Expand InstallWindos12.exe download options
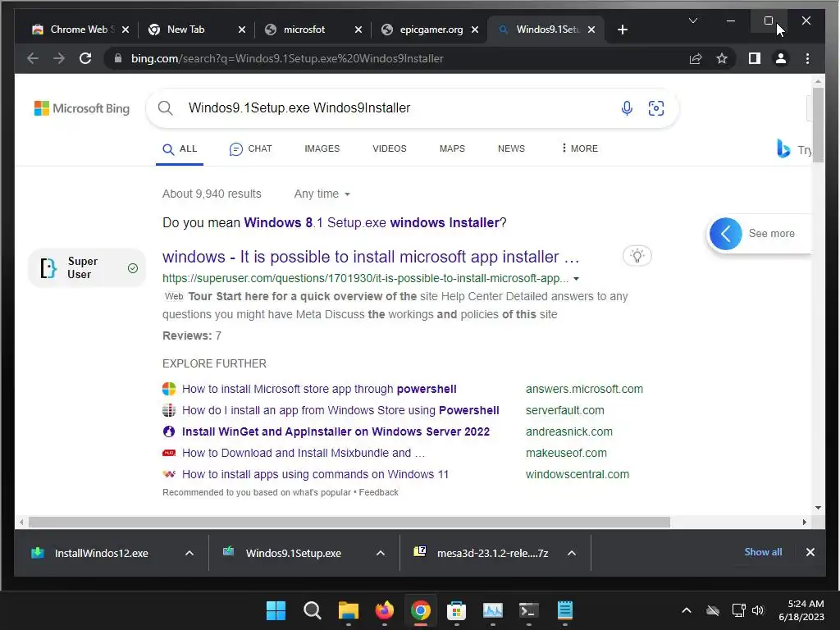The height and width of the screenshot is (630, 840). tap(189, 553)
